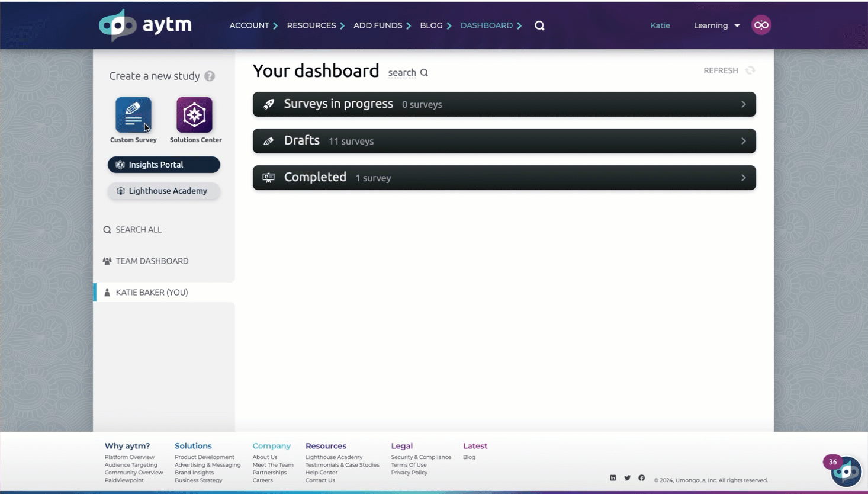
Task: Click the help question mark beside Create a new study
Action: coord(210,76)
